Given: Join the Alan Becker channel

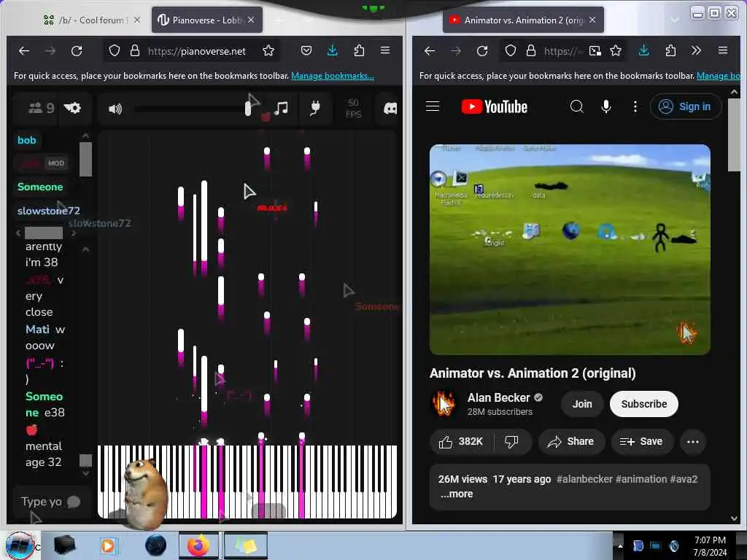Looking at the screenshot, I should (582, 404).
